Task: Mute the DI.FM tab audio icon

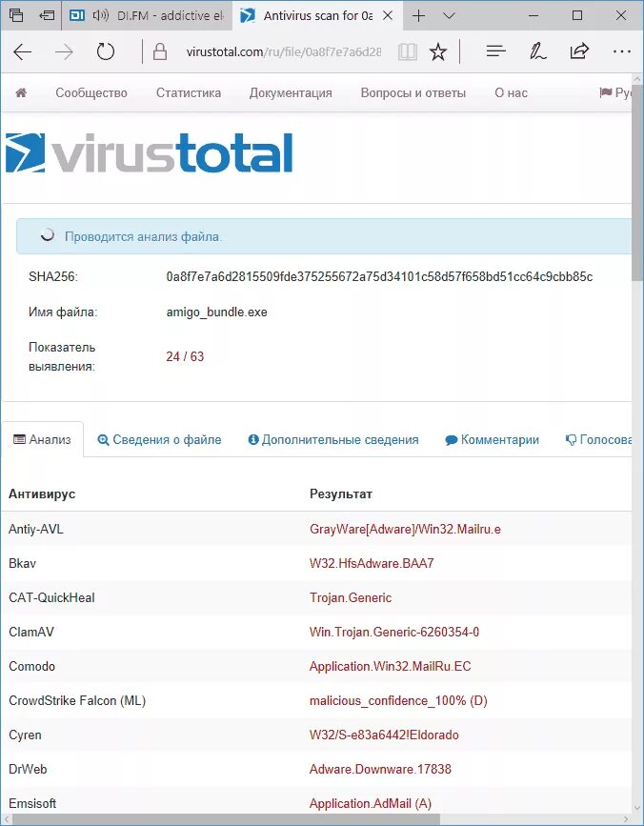Action: 100,15
